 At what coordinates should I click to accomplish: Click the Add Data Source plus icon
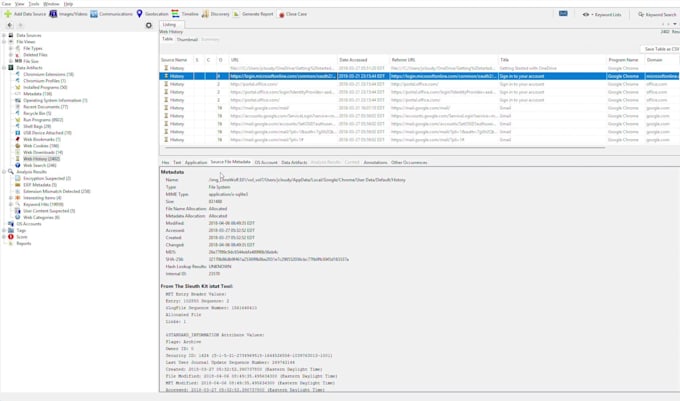point(8,14)
